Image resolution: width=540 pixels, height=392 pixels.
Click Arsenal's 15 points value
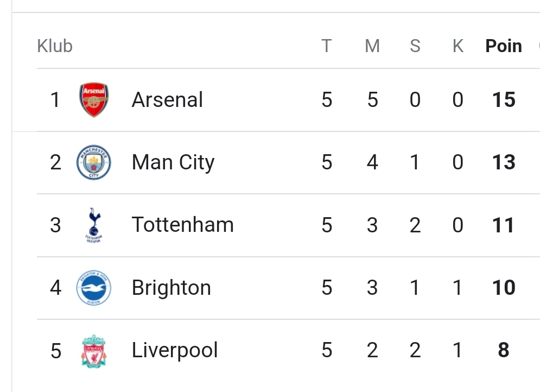pyautogui.click(x=504, y=100)
